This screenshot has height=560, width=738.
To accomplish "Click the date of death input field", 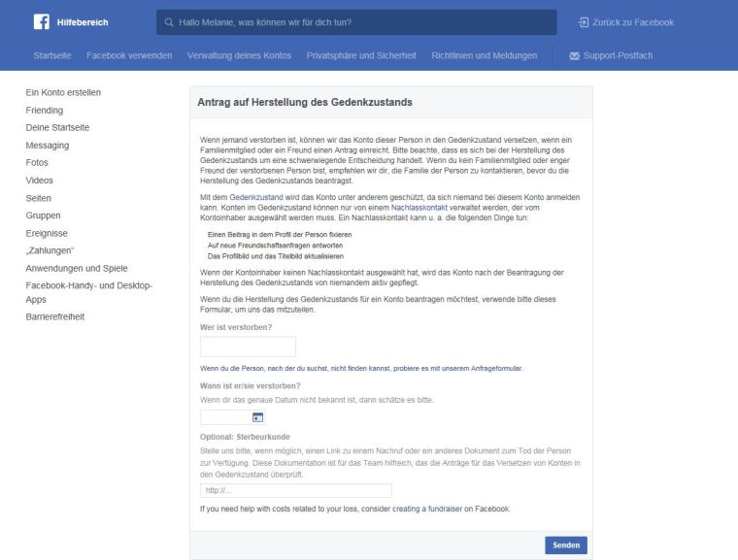I will (x=226, y=417).
